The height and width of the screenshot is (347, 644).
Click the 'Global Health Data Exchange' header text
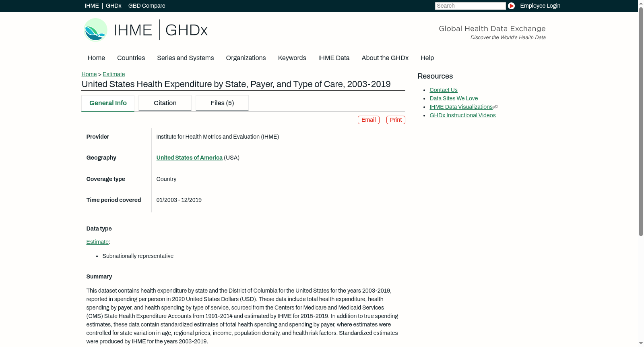[x=492, y=29]
